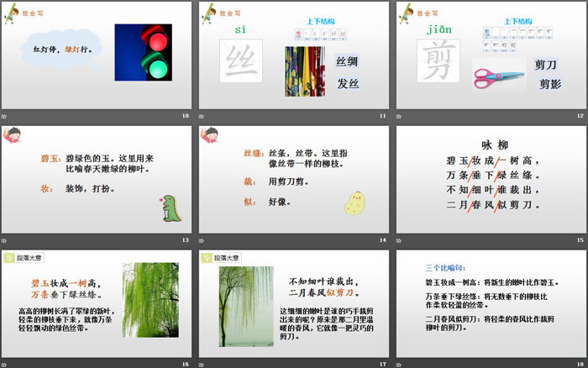Click animation star icon under slide 17
The height and width of the screenshot is (368, 588).
202,365
